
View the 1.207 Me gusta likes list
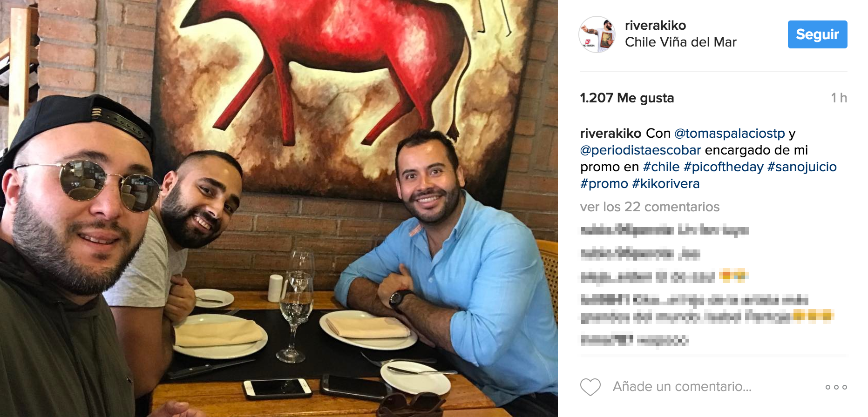click(627, 98)
